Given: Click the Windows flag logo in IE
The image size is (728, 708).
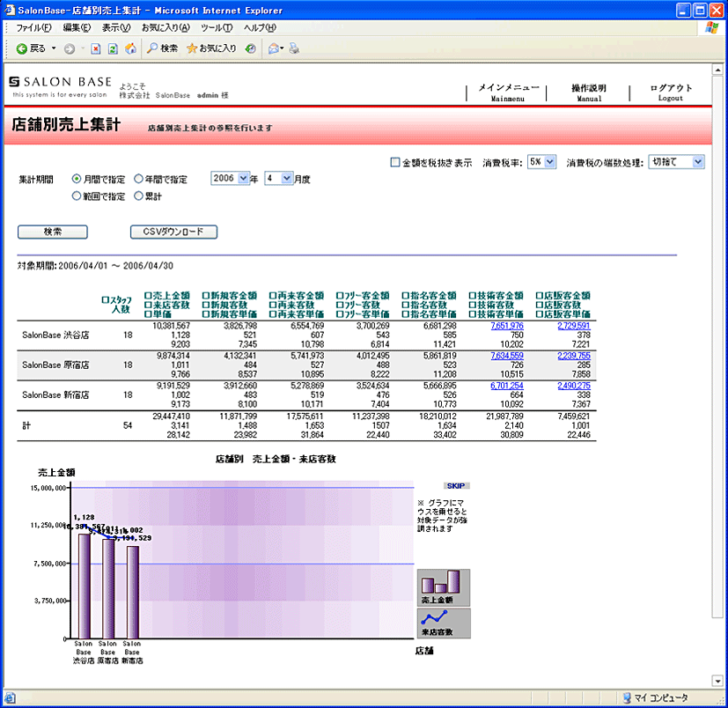Looking at the screenshot, I should coord(711,28).
